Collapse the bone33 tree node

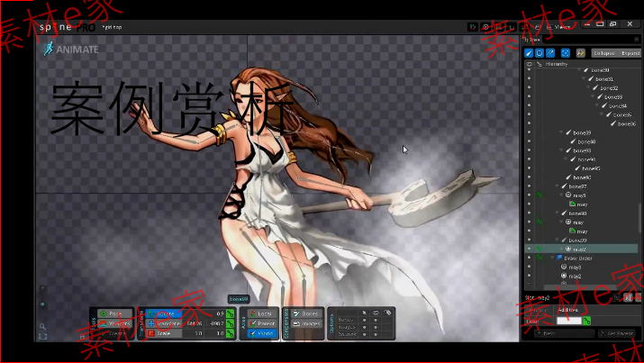pyautogui.click(x=593, y=97)
